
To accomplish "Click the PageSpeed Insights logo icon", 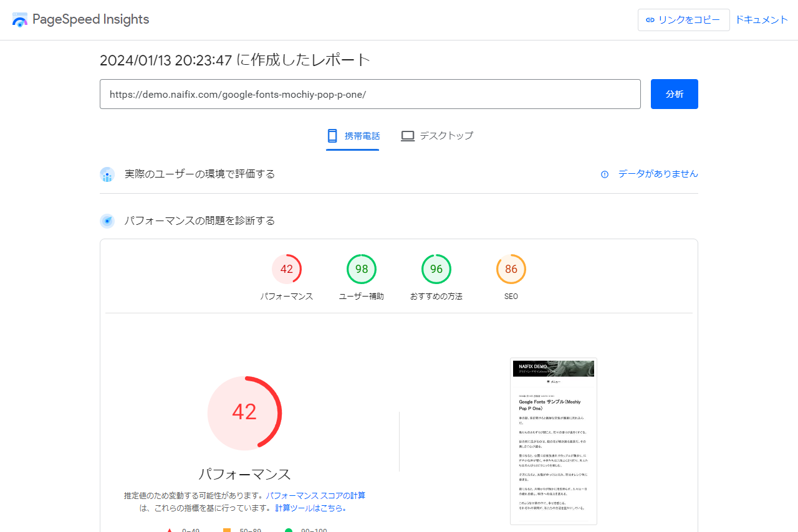I will [x=20, y=19].
